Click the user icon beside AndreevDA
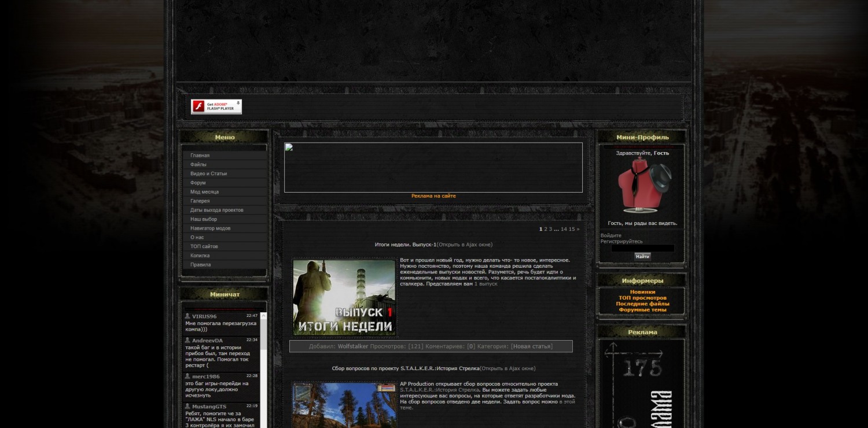The height and width of the screenshot is (428, 868). (187, 340)
